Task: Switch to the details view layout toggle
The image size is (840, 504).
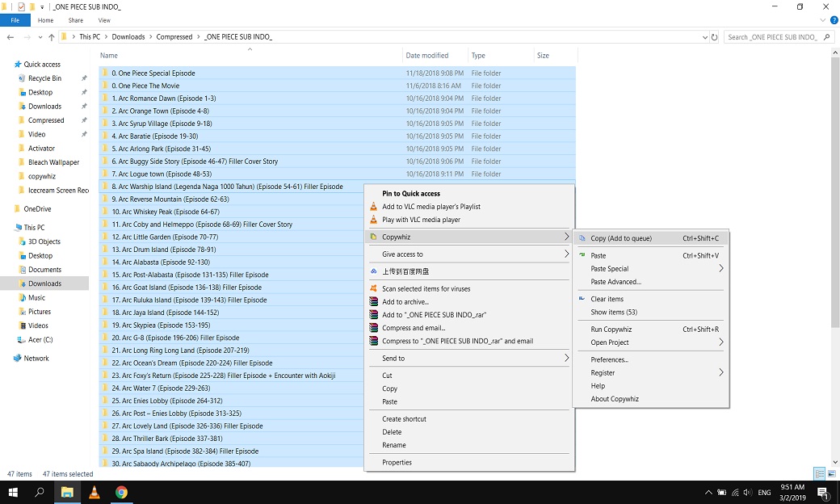Action: pos(820,474)
